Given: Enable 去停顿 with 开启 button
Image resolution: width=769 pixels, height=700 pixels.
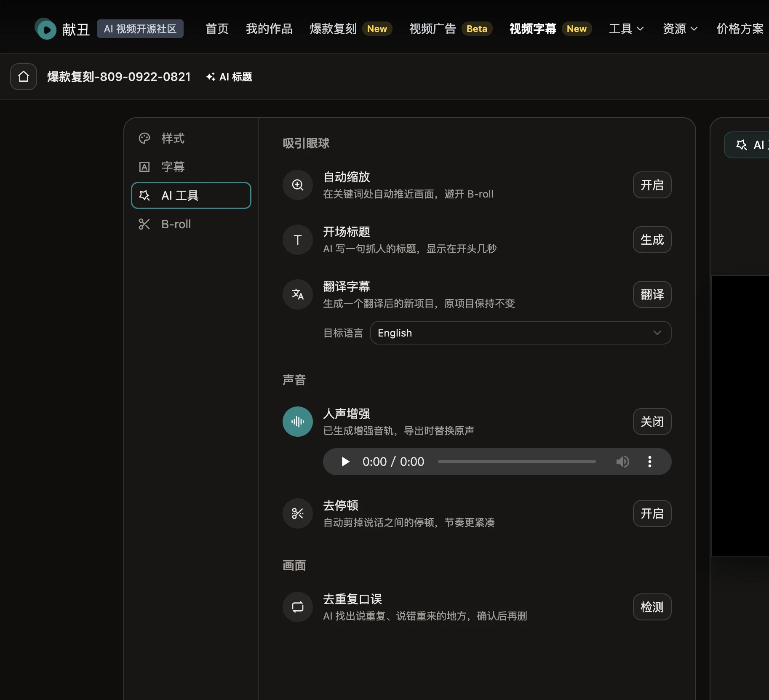Looking at the screenshot, I should pyautogui.click(x=652, y=513).
